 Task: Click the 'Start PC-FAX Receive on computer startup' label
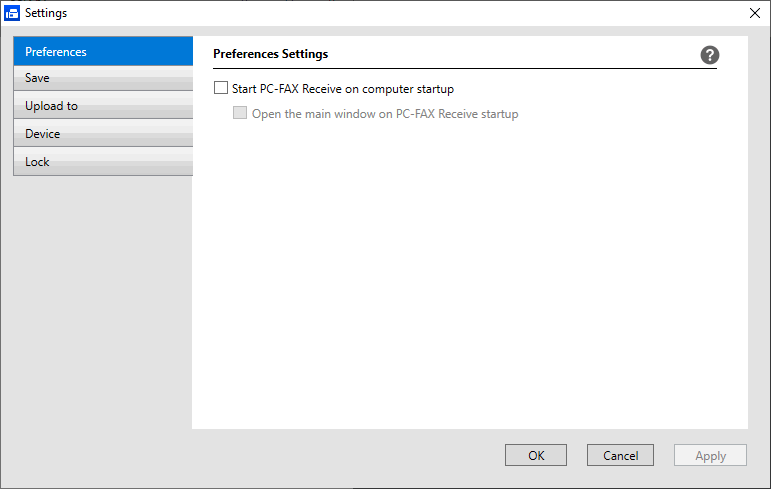343,89
